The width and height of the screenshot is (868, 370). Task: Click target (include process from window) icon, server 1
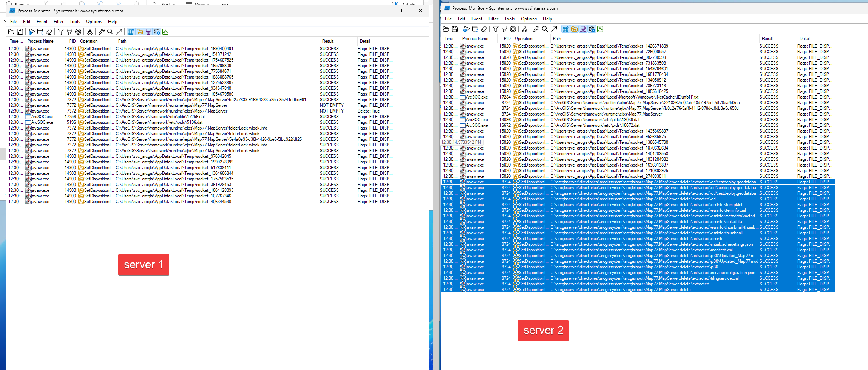pyautogui.click(x=78, y=32)
